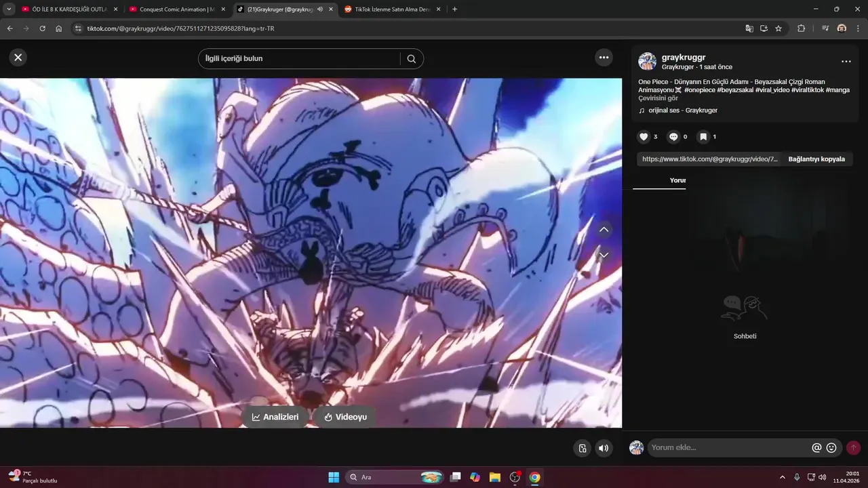Click the taskbar Ara search box

(x=395, y=477)
